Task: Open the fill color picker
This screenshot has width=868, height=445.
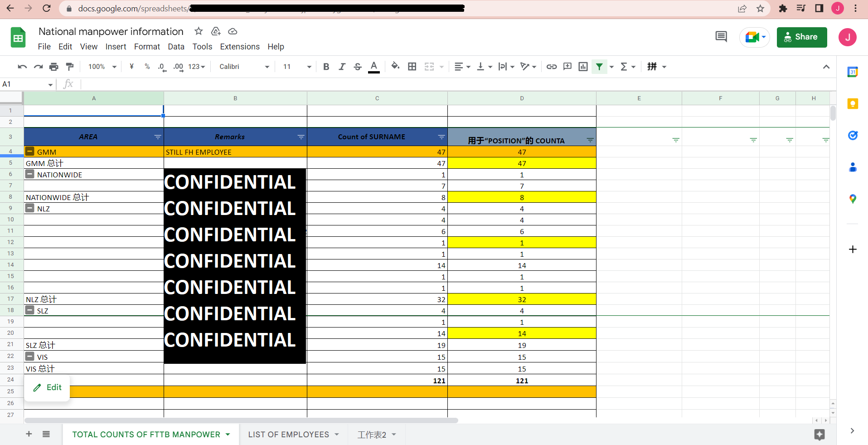Action: click(395, 67)
